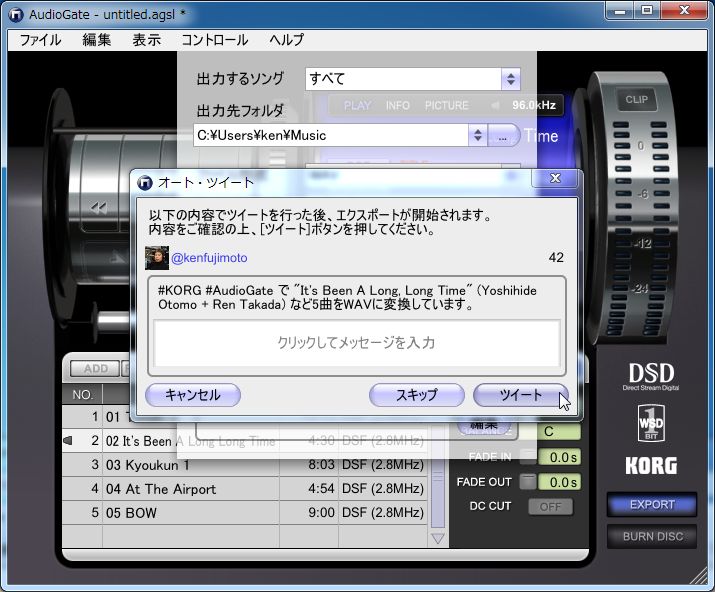Click the playing marker beside track 2
715x592 pixels.
click(x=68, y=441)
